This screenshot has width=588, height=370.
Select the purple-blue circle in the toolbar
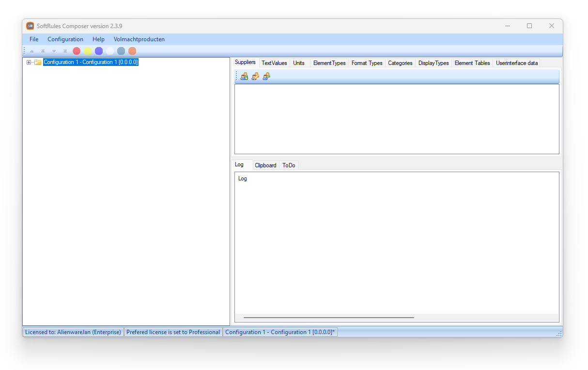[x=99, y=51]
